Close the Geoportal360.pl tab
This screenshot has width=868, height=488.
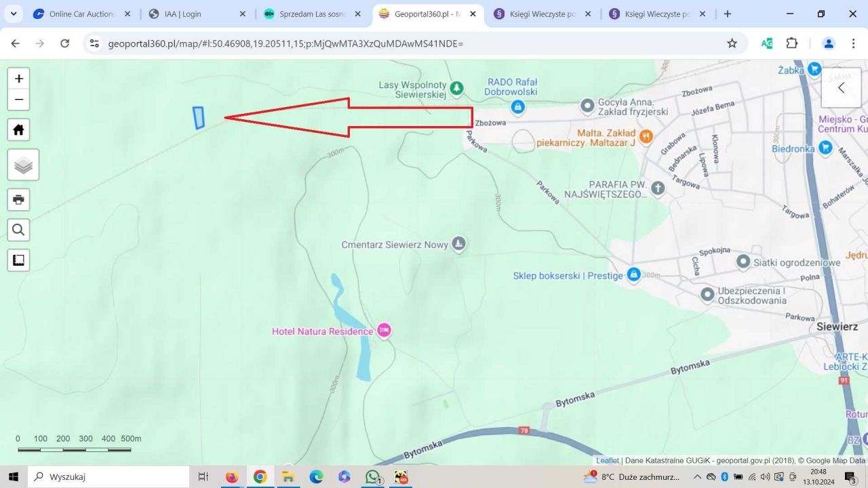pos(473,14)
